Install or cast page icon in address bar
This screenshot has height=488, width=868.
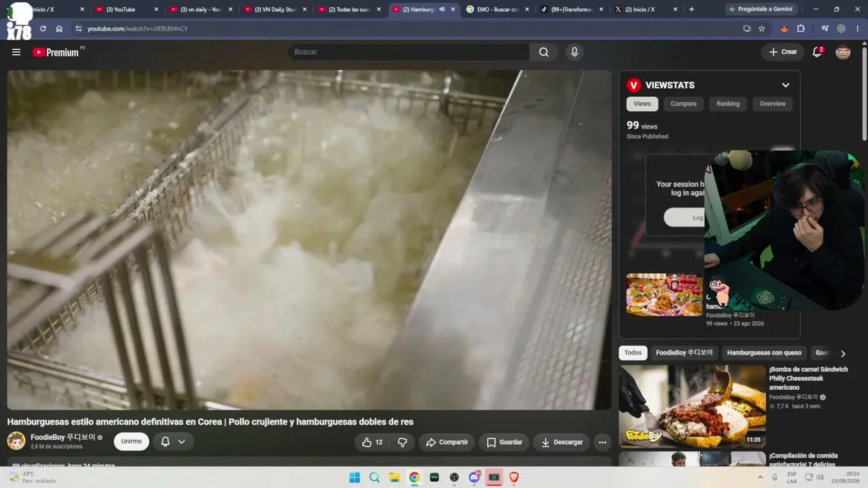pyautogui.click(x=747, y=28)
